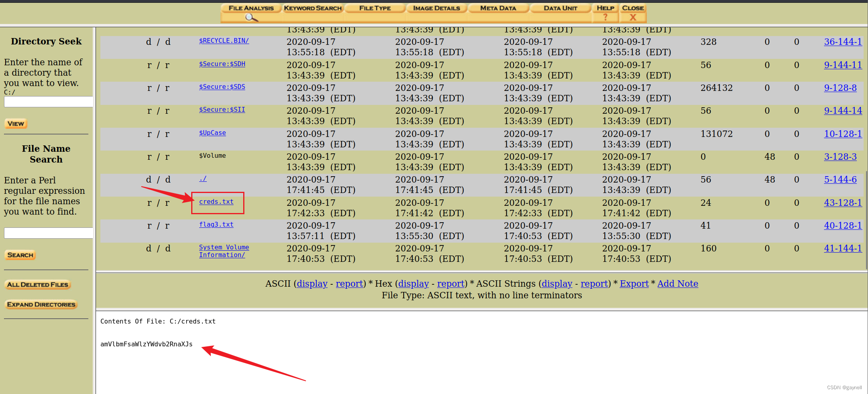Click the Export link

click(634, 284)
